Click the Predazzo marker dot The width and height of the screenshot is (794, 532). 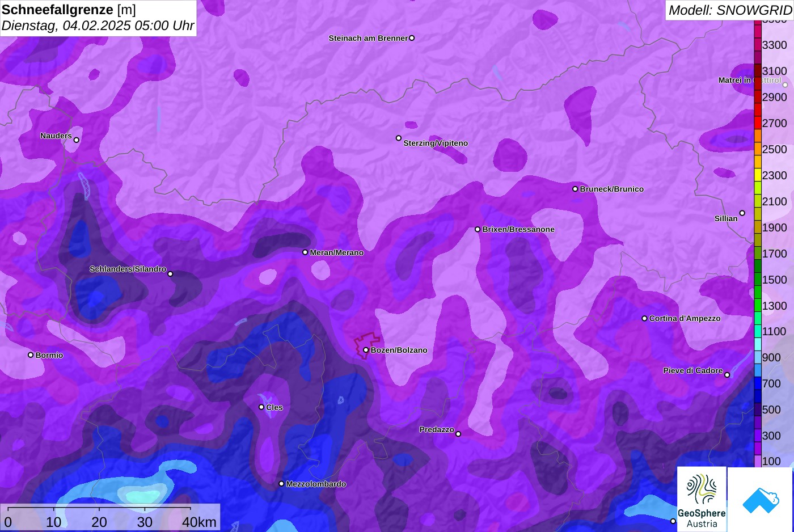tap(458, 434)
